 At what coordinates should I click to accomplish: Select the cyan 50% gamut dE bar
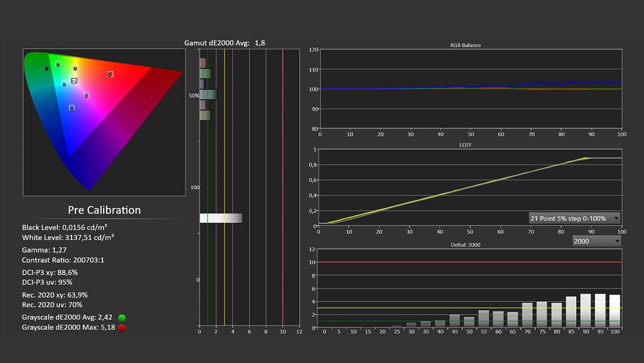pyautogui.click(x=208, y=95)
